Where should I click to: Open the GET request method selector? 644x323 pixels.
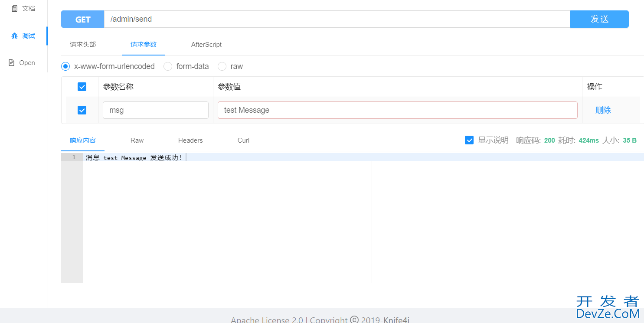pyautogui.click(x=82, y=19)
